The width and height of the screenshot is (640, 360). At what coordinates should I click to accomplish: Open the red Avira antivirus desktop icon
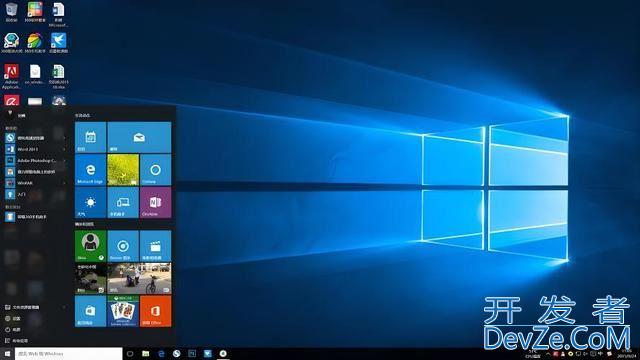11,100
